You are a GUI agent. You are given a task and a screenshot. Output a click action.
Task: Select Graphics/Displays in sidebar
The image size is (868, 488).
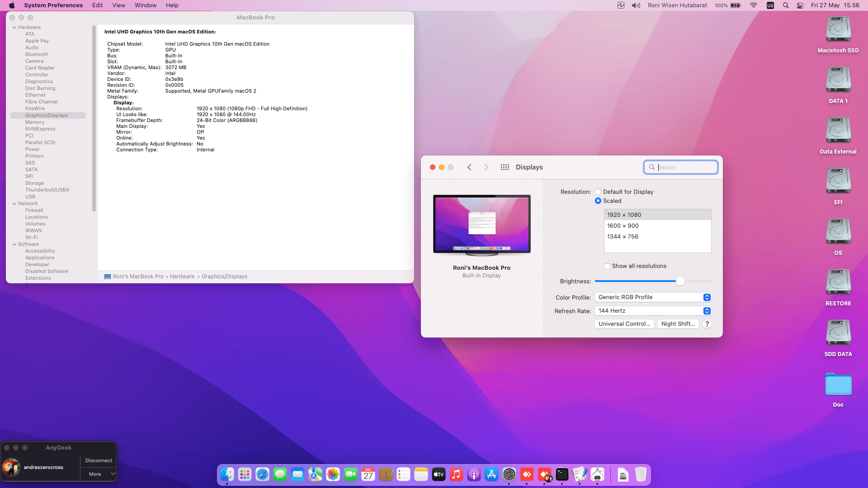coord(48,116)
